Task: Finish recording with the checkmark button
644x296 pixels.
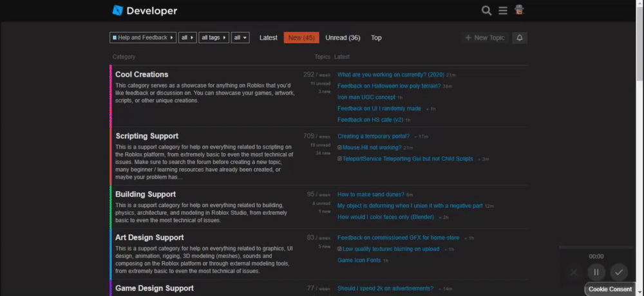Action: pyautogui.click(x=619, y=272)
